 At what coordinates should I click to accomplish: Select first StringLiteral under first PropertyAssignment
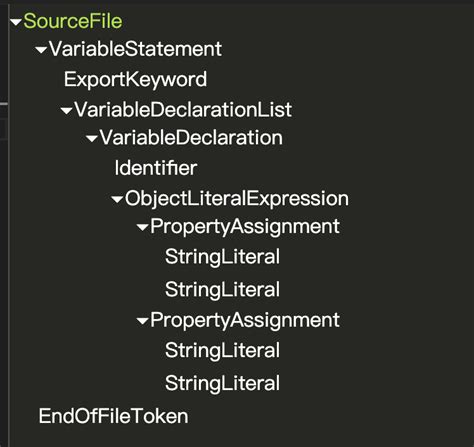coord(222,257)
